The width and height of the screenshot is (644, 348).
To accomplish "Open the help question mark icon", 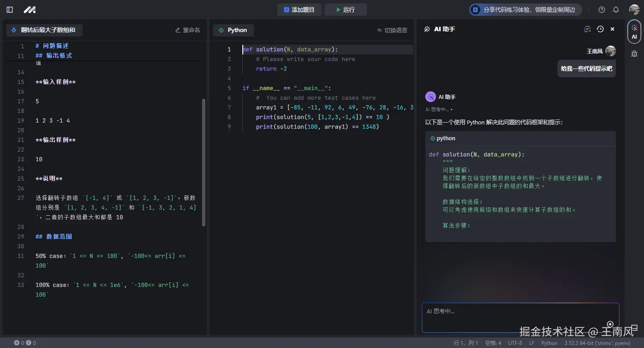I will [602, 10].
